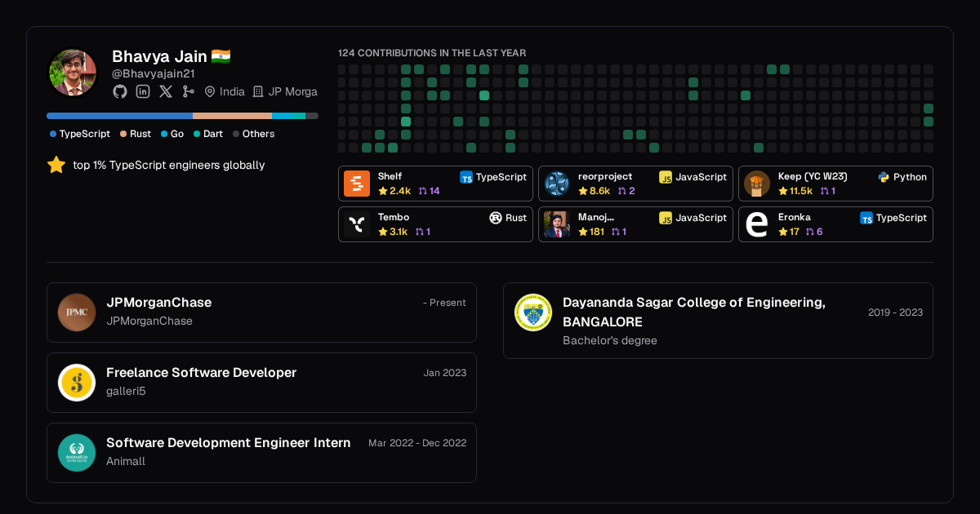The height and width of the screenshot is (514, 980).
Task: Click the "Freelance Software Developer" job title
Action: click(x=201, y=373)
